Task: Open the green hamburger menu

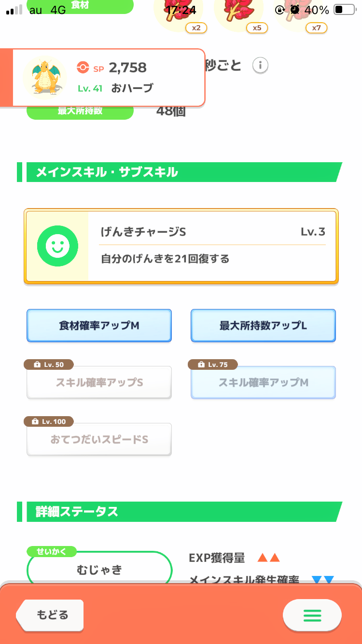Action: tap(312, 615)
